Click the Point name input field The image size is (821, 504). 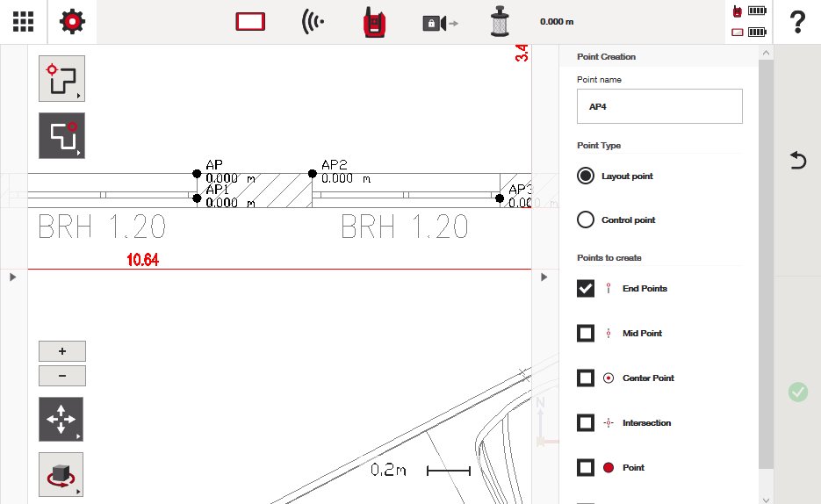coord(659,106)
